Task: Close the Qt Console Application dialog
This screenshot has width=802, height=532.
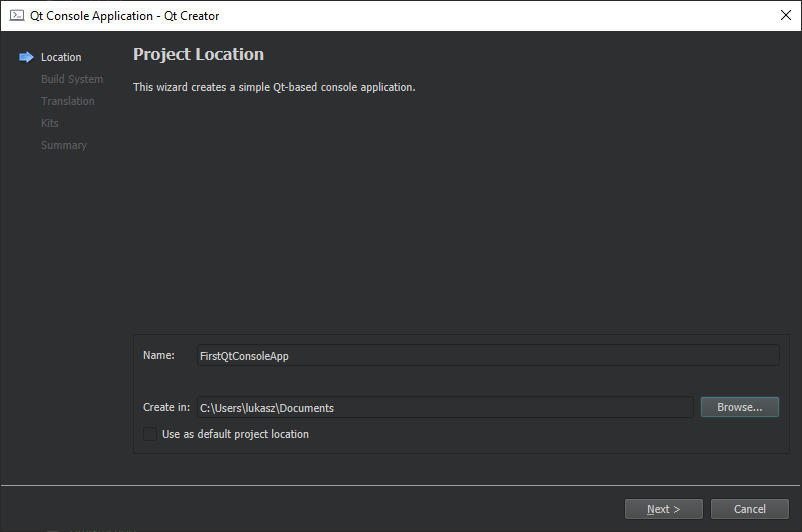Action: point(786,15)
